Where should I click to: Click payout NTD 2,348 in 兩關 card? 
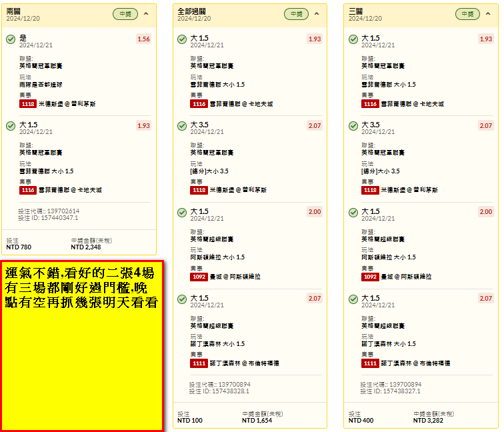coord(86,247)
